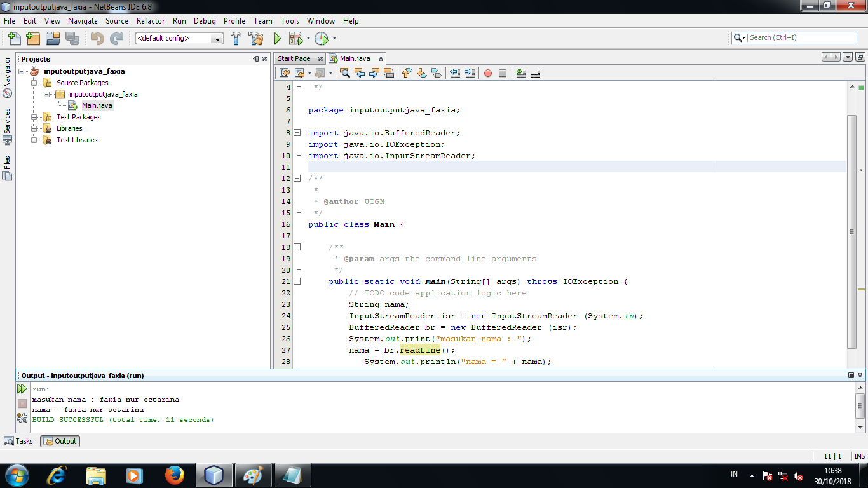Close the Main.java editor tab
Image resolution: width=868 pixels, height=488 pixels.
[379, 58]
